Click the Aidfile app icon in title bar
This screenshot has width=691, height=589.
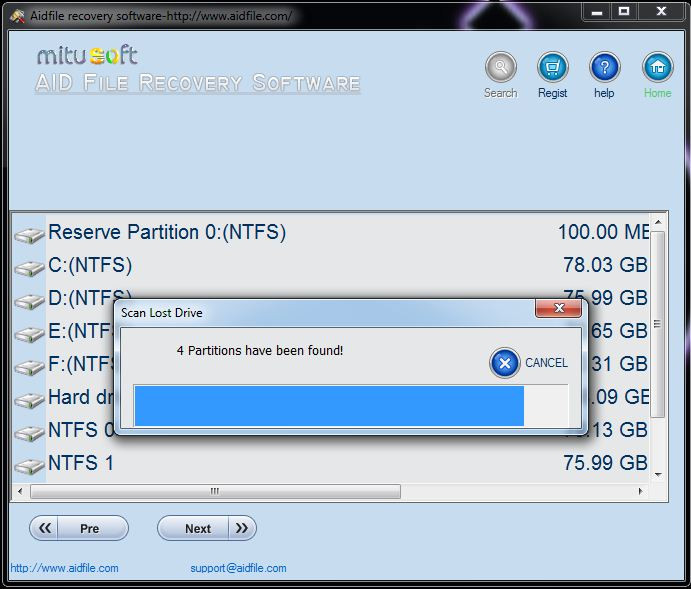(17, 16)
